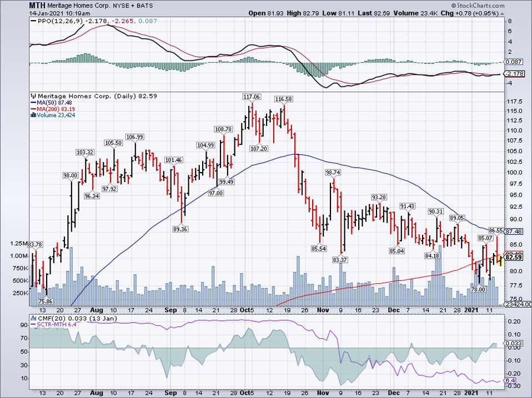Click the 106.99 price label
This screenshot has height=398, width=532.
click(135, 137)
